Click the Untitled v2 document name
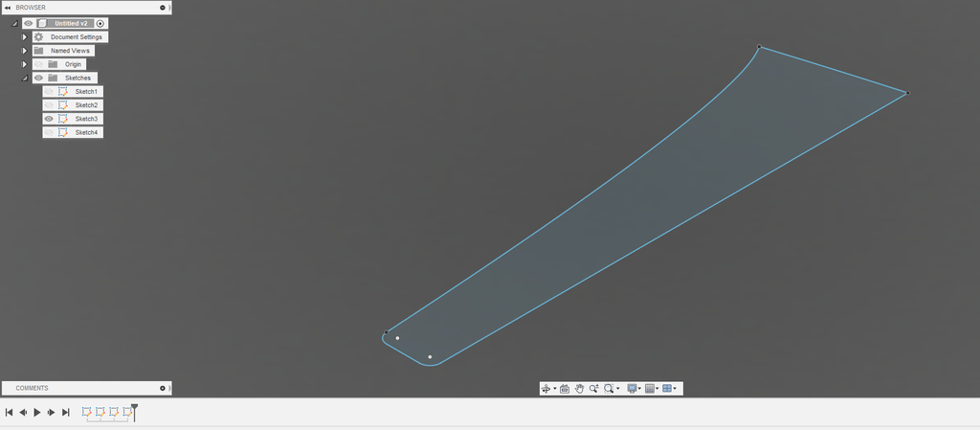Image resolution: width=980 pixels, height=430 pixels. pyautogui.click(x=71, y=23)
